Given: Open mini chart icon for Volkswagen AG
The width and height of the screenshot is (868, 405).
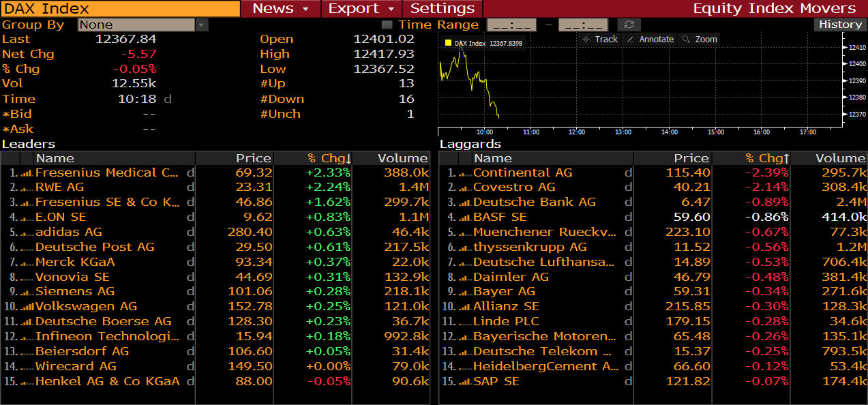Looking at the screenshot, I should click(27, 307).
